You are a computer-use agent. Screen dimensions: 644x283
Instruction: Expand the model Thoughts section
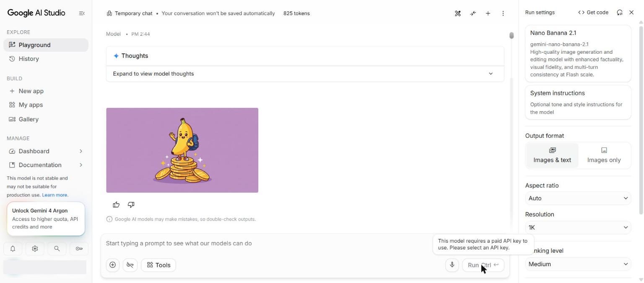305,74
